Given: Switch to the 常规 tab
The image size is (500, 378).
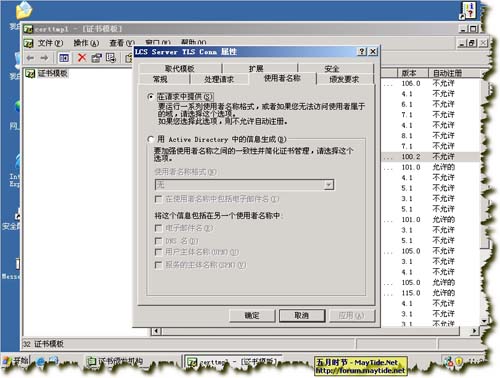Looking at the screenshot, I should 160,79.
